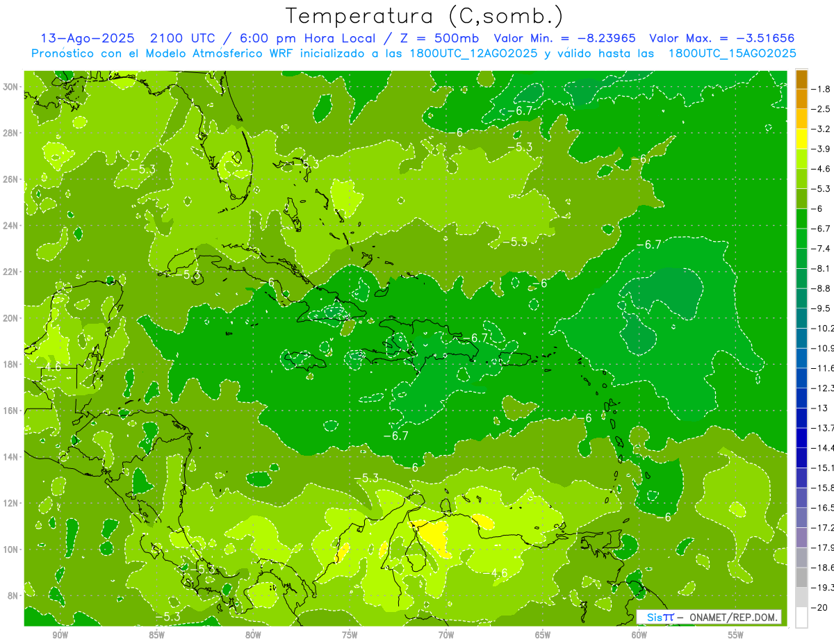
Task: Pick the blue colorbar swatch between -11.6 and -12.3
Action: (x=802, y=377)
